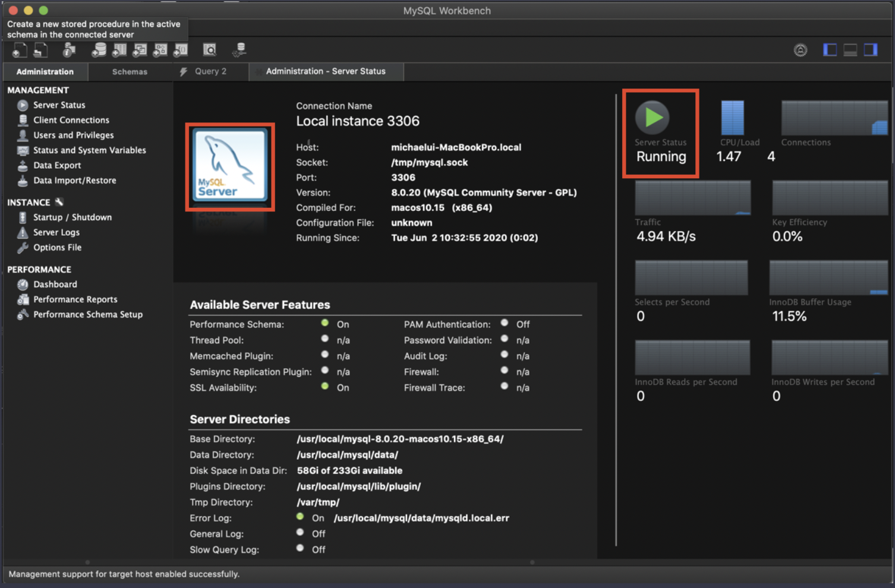Toggle the left sidebar panel
Image resolution: width=895 pixels, height=588 pixels.
tap(830, 50)
